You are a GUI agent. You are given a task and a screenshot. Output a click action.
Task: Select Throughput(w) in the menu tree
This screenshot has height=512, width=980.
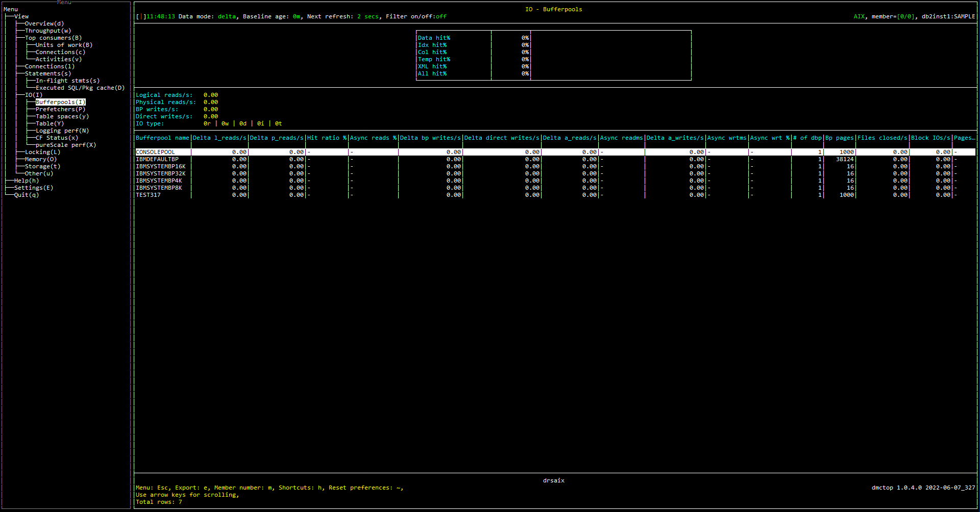click(48, 31)
